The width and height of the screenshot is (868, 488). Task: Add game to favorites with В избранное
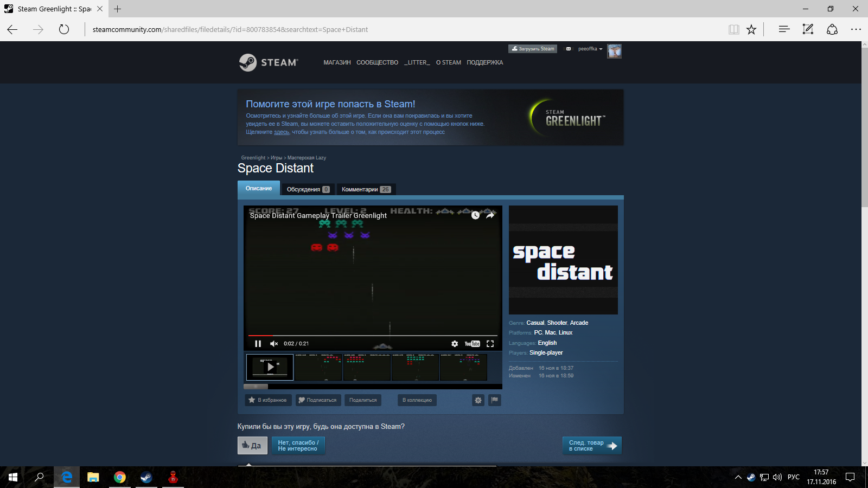[268, 400]
